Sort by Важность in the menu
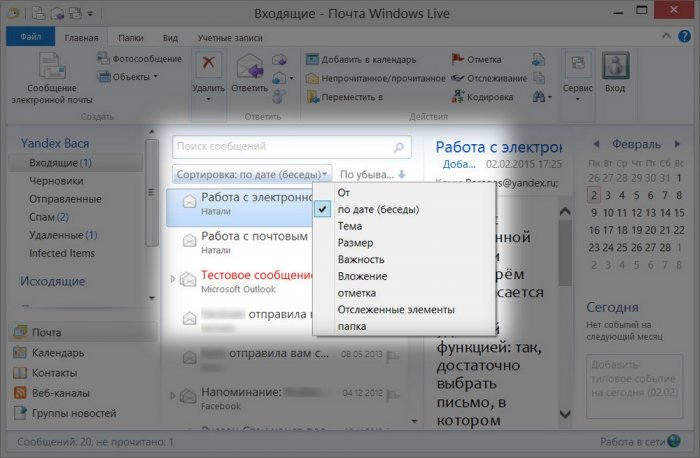The height and width of the screenshot is (458, 700). [405, 259]
